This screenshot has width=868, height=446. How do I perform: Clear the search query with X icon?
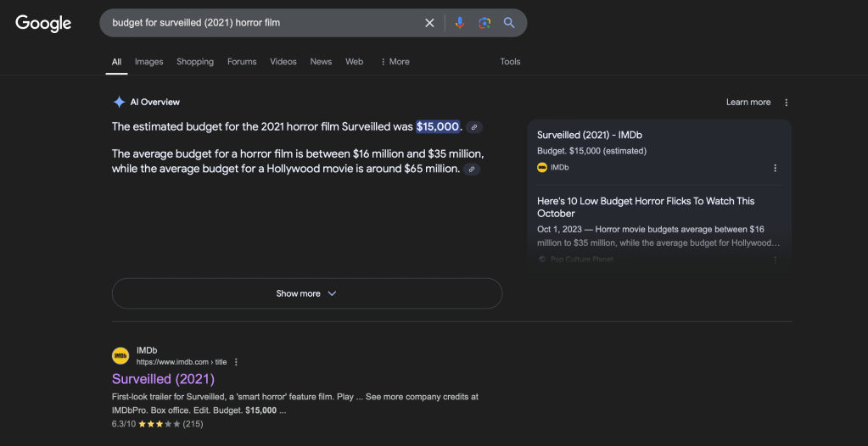pyautogui.click(x=429, y=23)
